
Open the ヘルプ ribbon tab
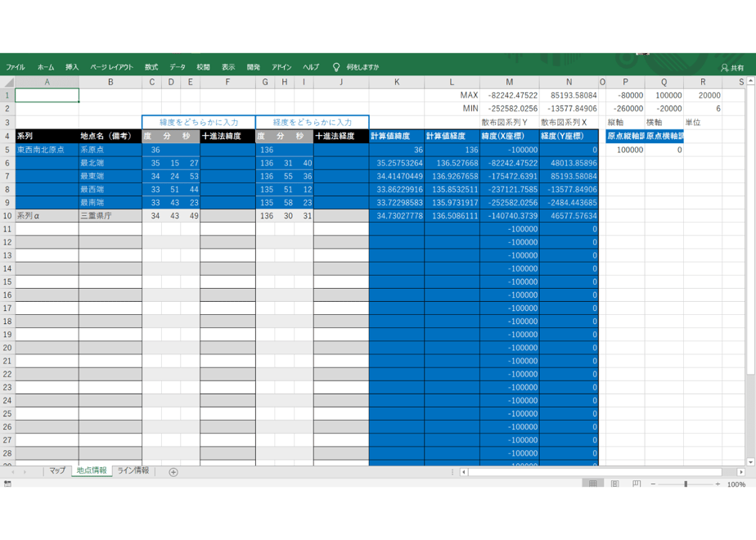[311, 67]
